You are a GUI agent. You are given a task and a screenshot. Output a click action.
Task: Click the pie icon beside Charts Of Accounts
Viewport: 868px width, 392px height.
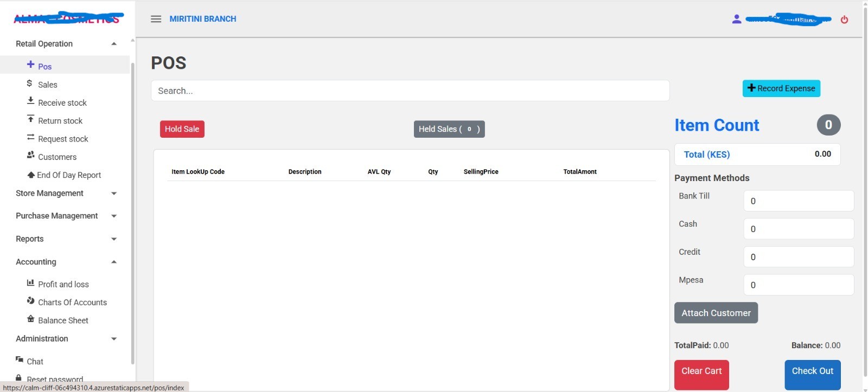coord(30,300)
